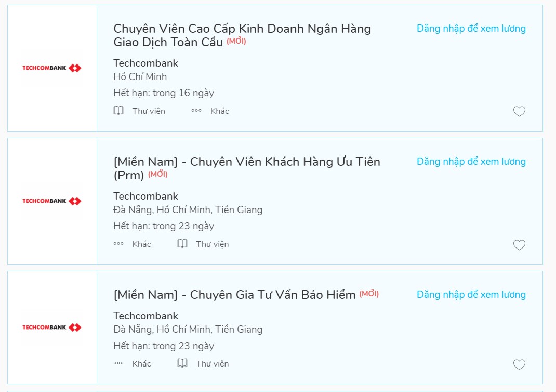Viewport: 556px width, 392px height.
Task: Click the book Thư viện icon in second job
Action: (182, 244)
